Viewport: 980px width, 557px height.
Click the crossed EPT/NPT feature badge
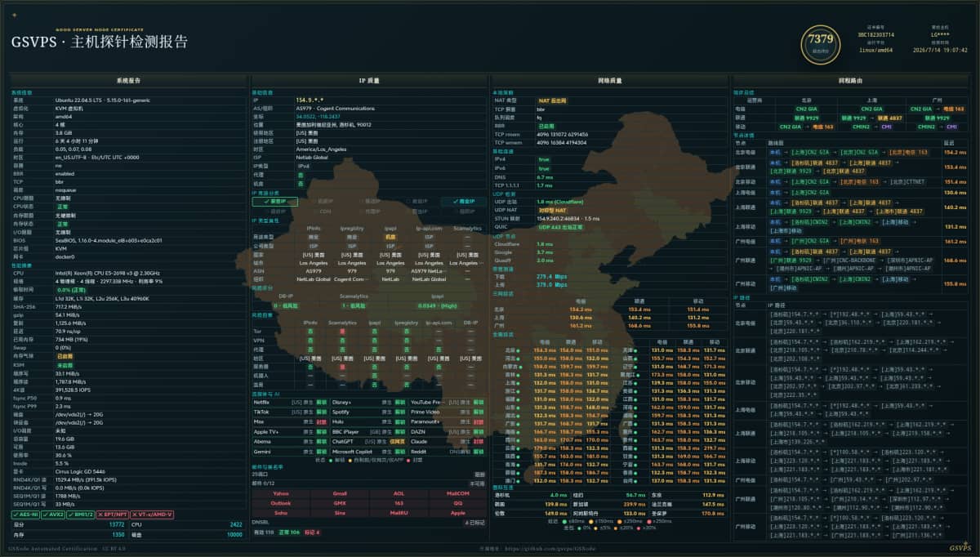coord(112,515)
